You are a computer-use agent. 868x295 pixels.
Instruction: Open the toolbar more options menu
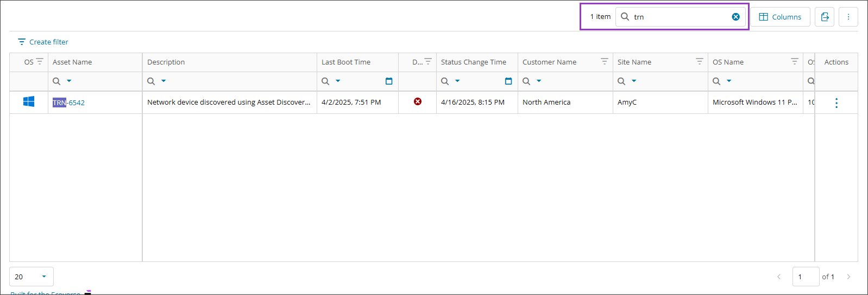tap(848, 17)
